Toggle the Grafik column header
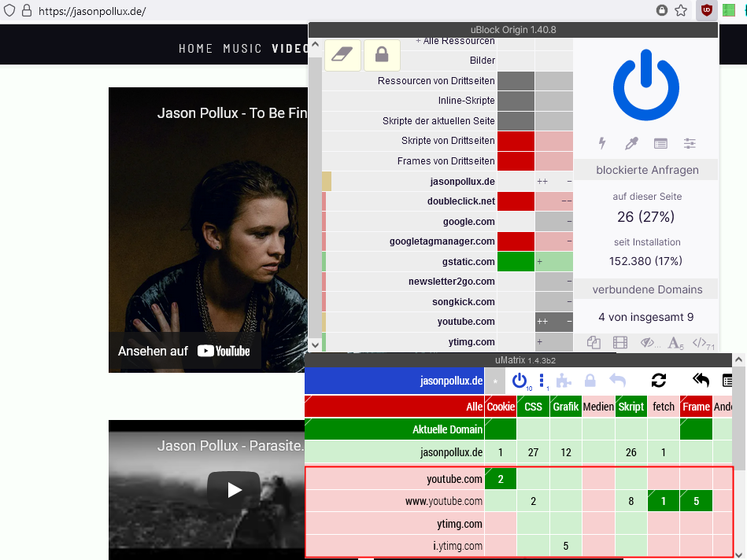Viewport: 747px width, 560px height. click(565, 406)
